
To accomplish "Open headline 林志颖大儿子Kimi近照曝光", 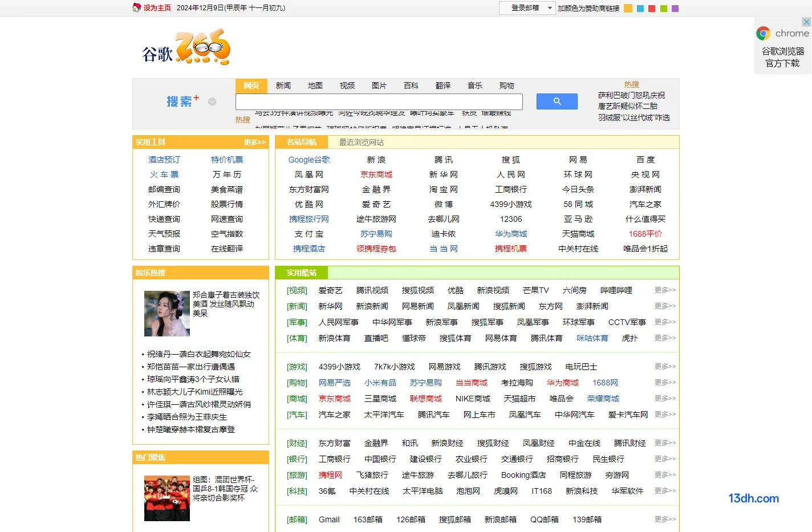I will 195,392.
